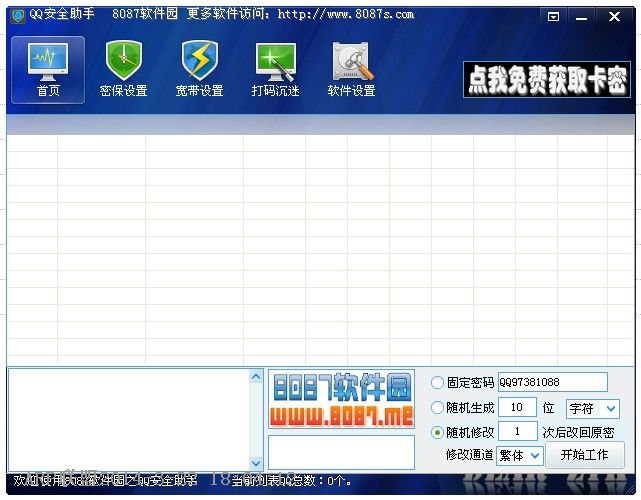Click the 次后改回原密 label
The width and height of the screenshot is (641, 500).
click(x=578, y=433)
